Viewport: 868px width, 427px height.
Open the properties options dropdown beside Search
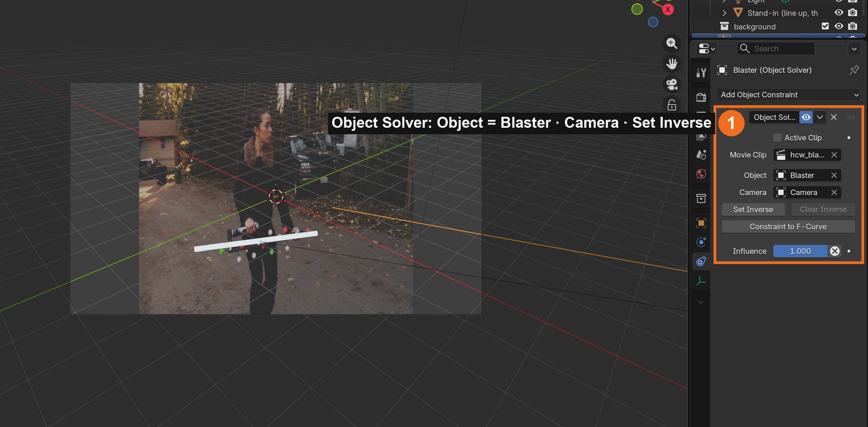854,49
